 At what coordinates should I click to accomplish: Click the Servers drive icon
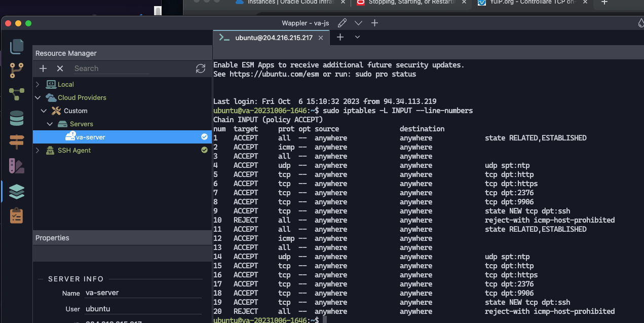(x=62, y=124)
